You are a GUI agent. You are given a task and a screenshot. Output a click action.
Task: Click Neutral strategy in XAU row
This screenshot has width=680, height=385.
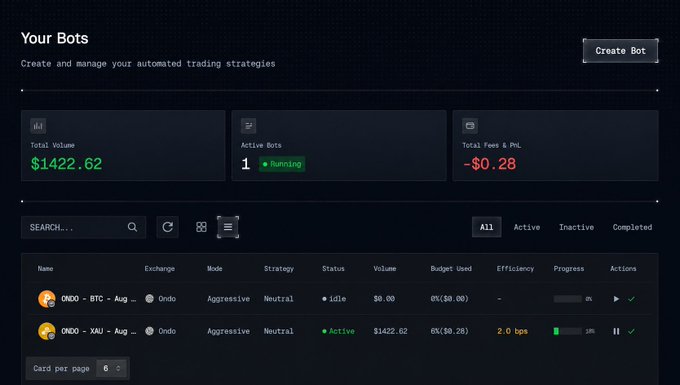pyautogui.click(x=278, y=331)
